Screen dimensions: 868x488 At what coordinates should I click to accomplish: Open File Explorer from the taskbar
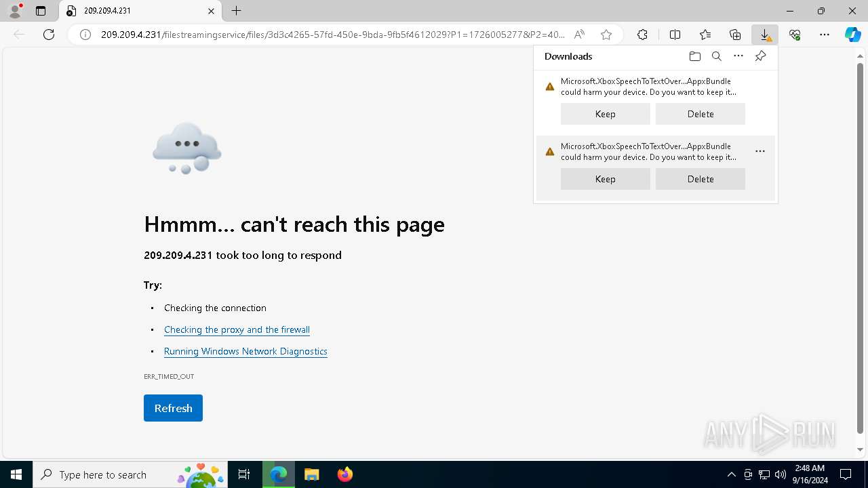point(311,474)
